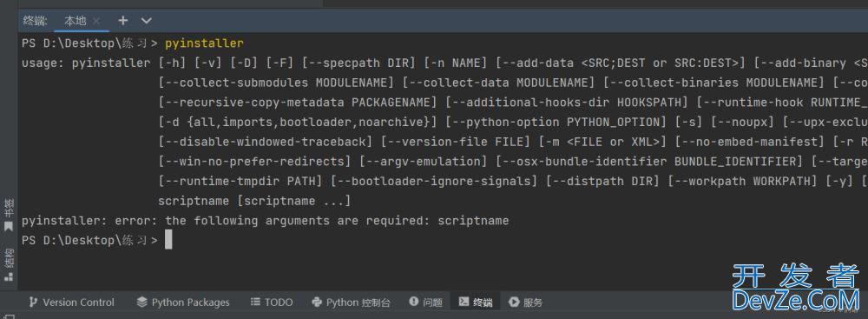Screen dimensions: 868x319
Task: Click the terminal prompt cursor to focus input
Action: pyautogui.click(x=168, y=240)
